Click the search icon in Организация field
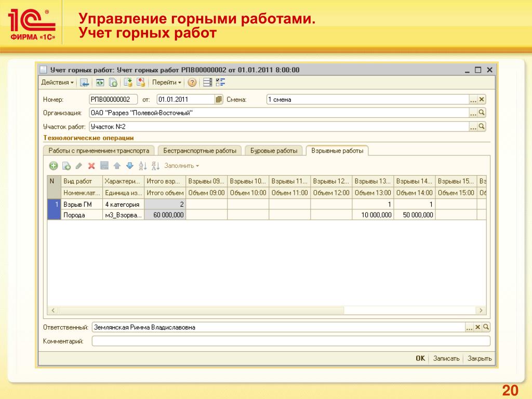This screenshot has height=399, width=532. [482, 113]
